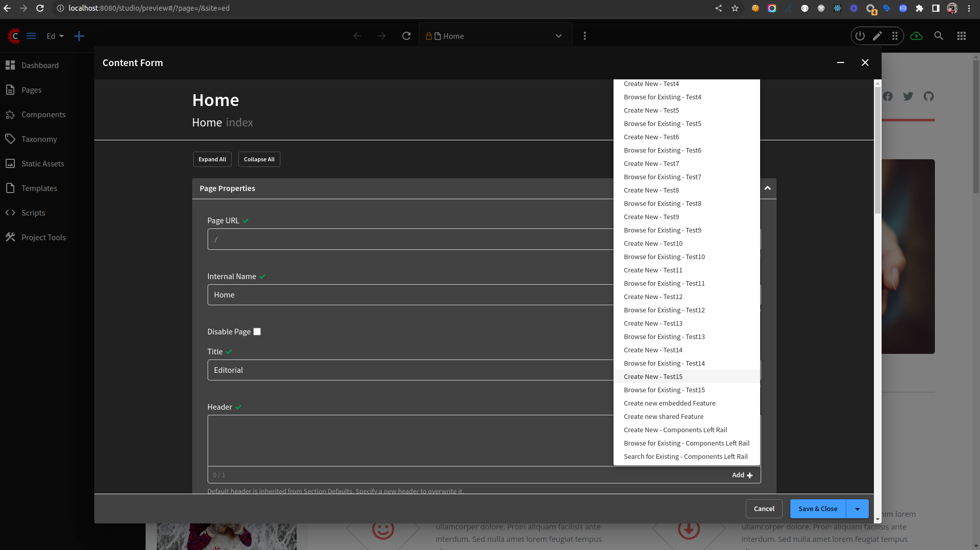This screenshot has height=550, width=980.
Task: Click the cloud publishing status icon
Action: (917, 36)
